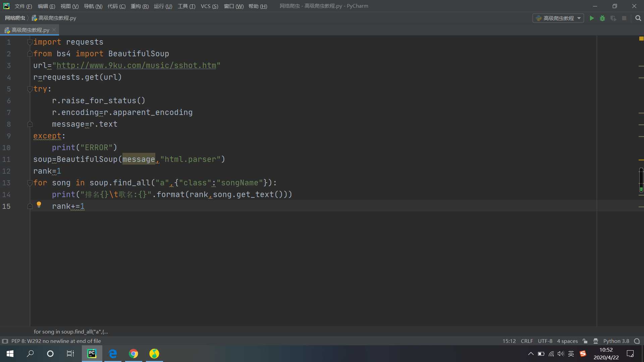This screenshot has height=362, width=644.
Task: Change file encoding UTF-8 in status bar
Action: click(x=545, y=341)
